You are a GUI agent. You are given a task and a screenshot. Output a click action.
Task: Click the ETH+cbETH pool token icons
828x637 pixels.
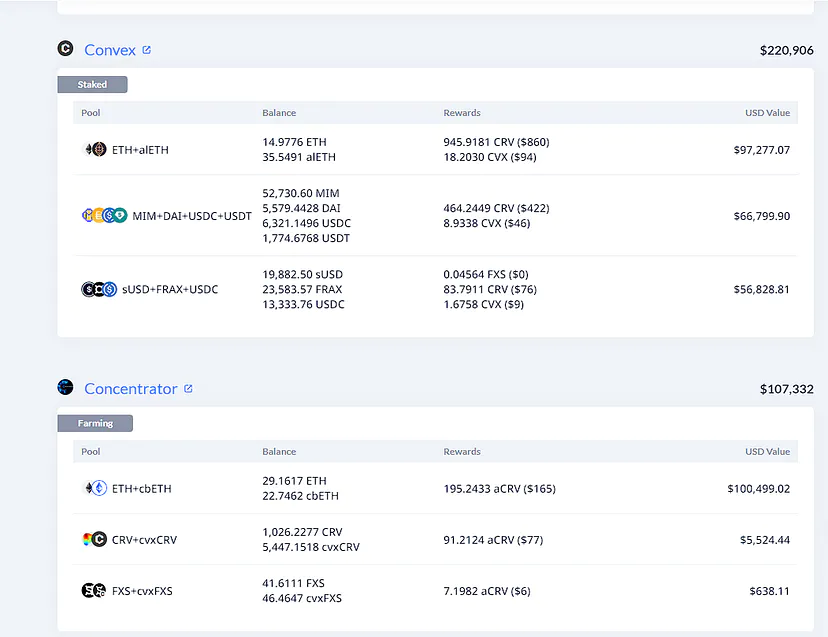[x=94, y=489]
